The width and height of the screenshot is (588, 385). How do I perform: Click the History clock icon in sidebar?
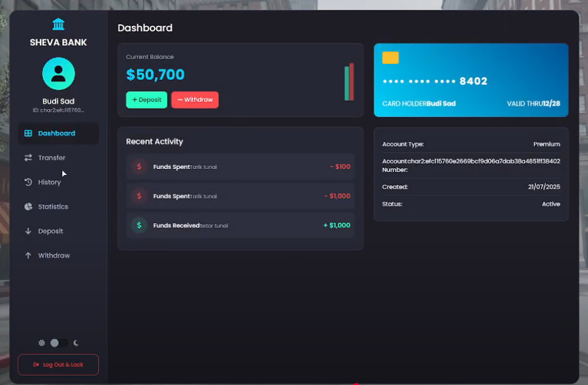pos(28,182)
